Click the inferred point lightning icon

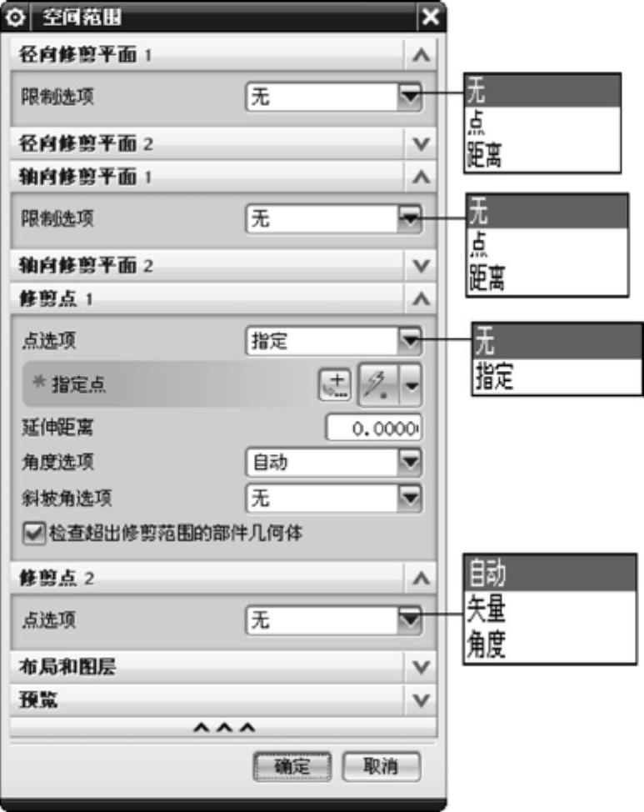(x=378, y=385)
